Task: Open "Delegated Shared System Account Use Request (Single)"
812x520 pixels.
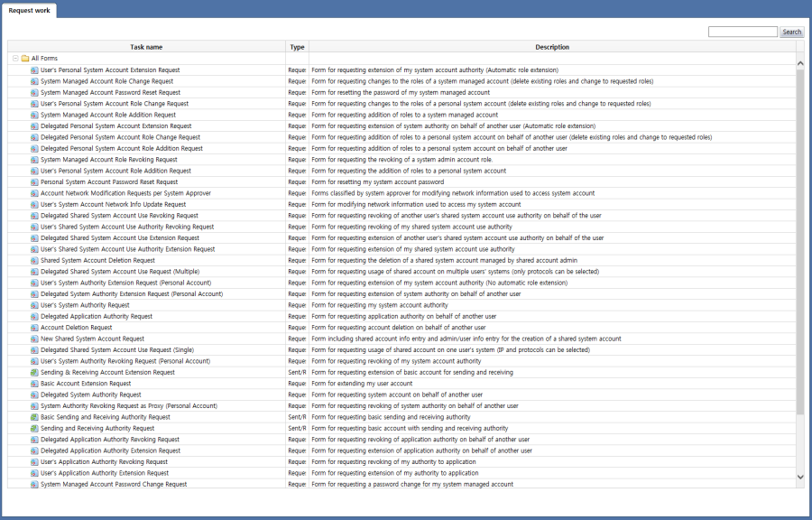Action: point(117,349)
